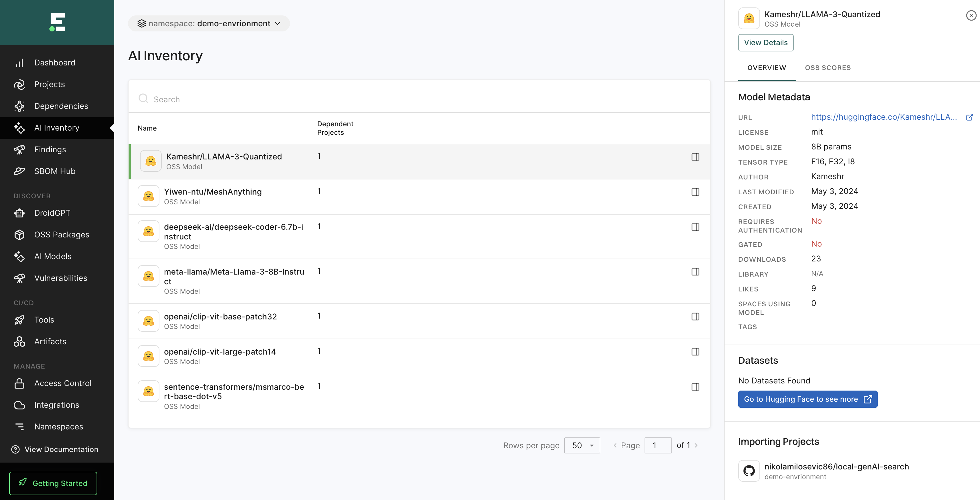Select the openai/clip-vit-base-patch32 model name
Viewport: 980px width, 500px height.
[x=220, y=317]
